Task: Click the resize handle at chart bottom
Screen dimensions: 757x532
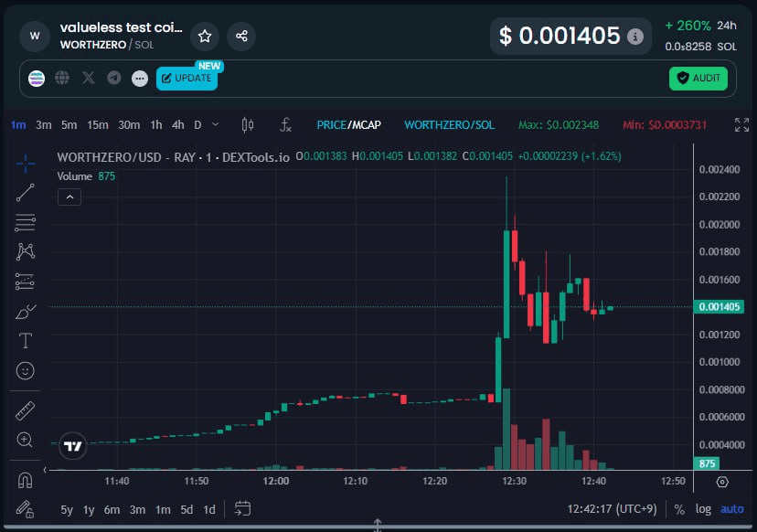Action: (x=378, y=526)
